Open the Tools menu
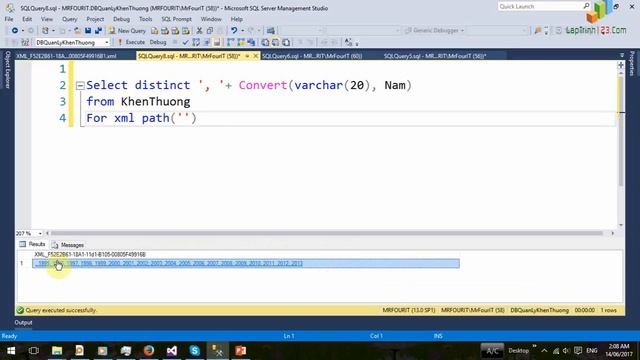Screen dimensions: 640x360 point(145,19)
